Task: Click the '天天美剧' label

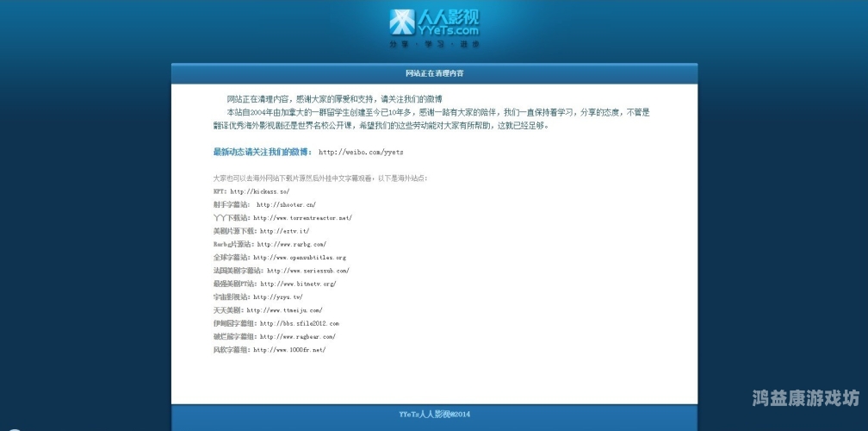Action: (228, 311)
